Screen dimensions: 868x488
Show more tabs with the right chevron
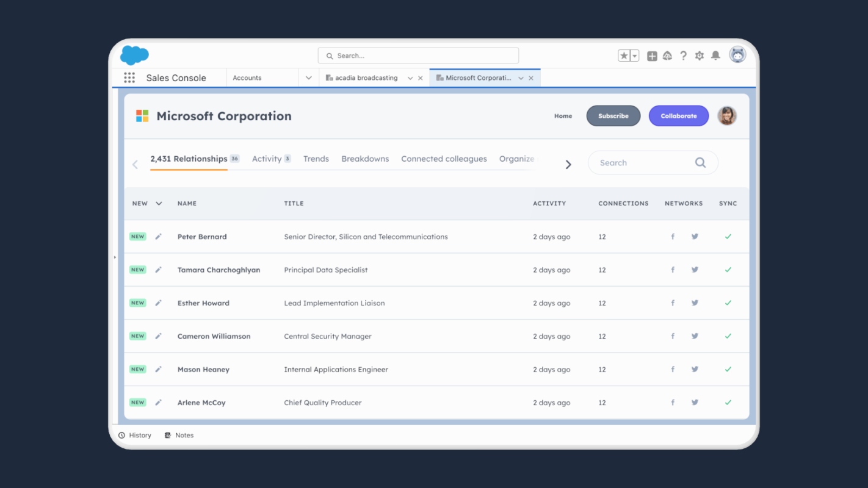[x=568, y=165]
